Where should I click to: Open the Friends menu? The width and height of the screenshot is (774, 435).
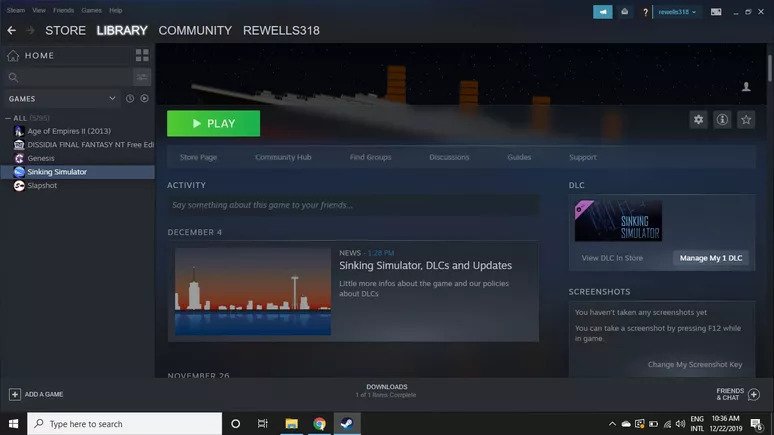tap(63, 10)
